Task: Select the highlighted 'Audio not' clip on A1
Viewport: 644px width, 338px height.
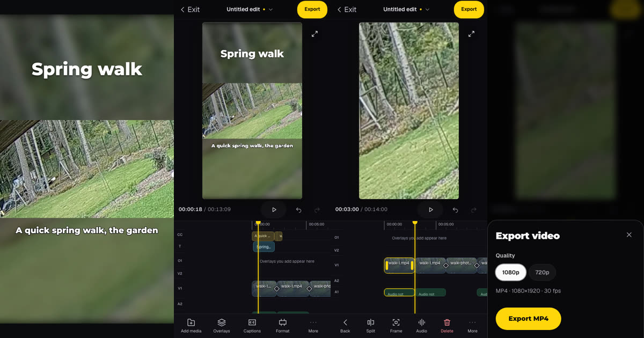Action: click(x=399, y=293)
